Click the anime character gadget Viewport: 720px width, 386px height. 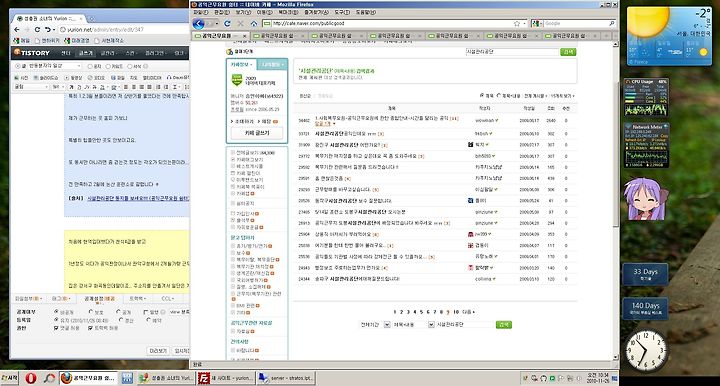point(646,199)
